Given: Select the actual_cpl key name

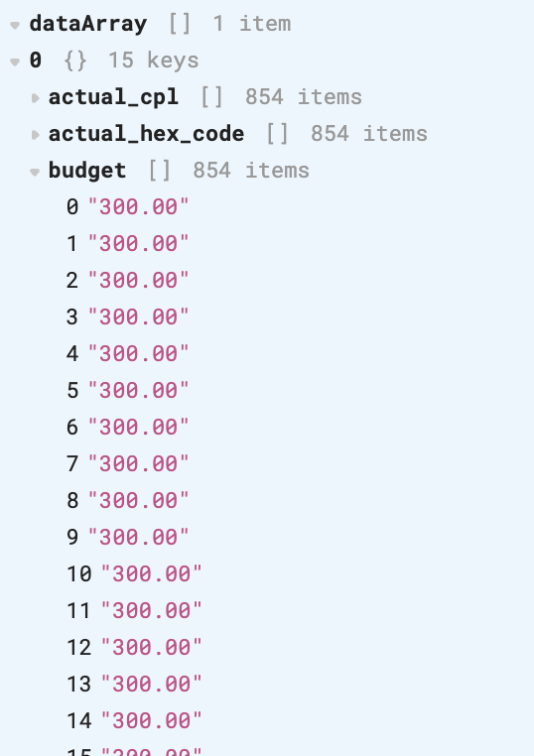Looking at the screenshot, I should coord(113,97).
